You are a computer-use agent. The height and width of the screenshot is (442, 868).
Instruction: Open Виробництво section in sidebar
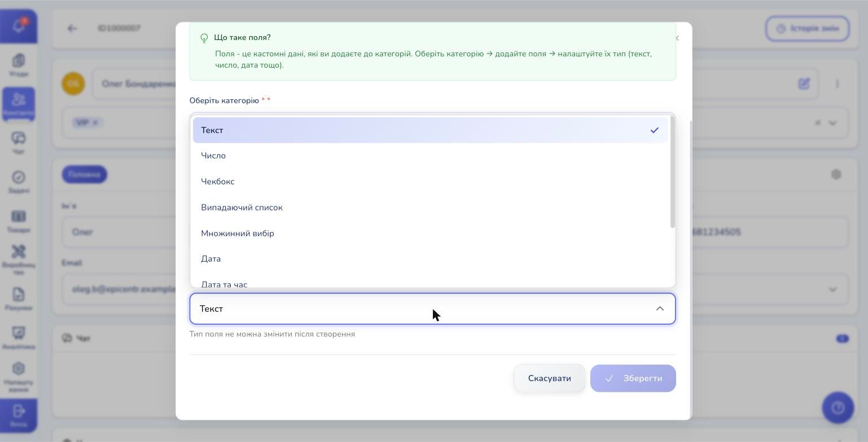pos(18,259)
